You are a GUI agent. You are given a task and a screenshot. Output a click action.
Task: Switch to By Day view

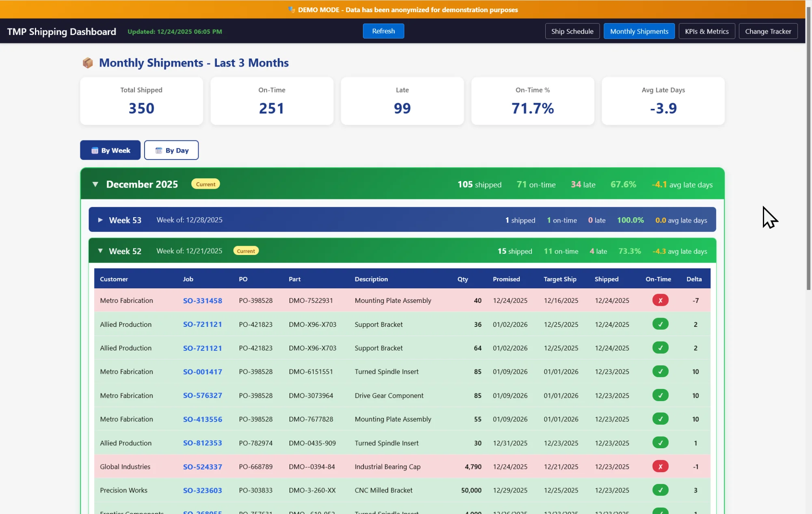point(171,150)
